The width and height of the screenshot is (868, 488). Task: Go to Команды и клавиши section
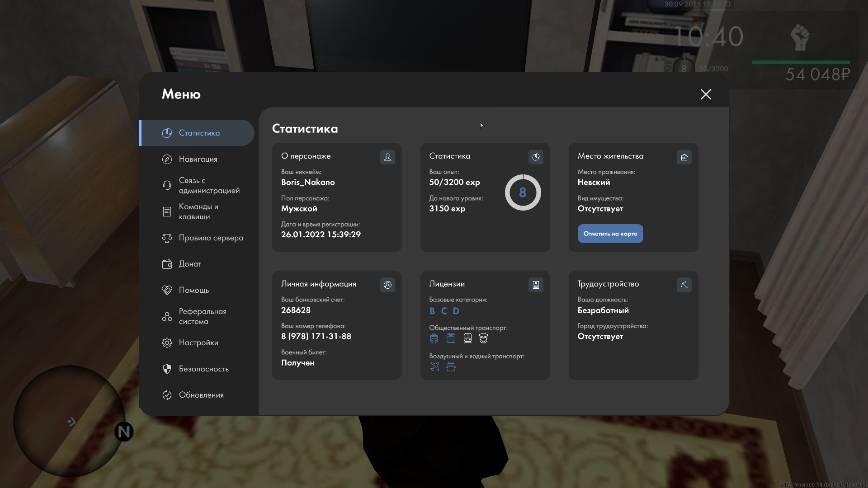click(198, 211)
